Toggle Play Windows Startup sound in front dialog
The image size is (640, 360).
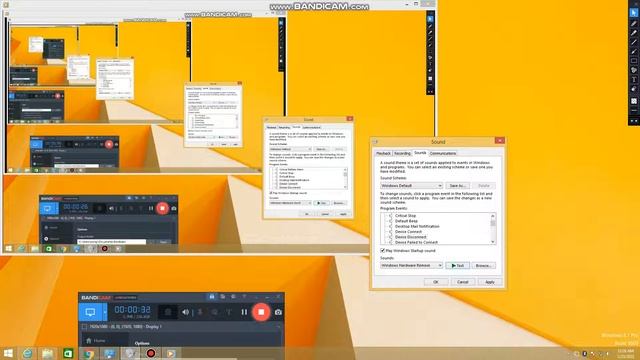[382, 251]
